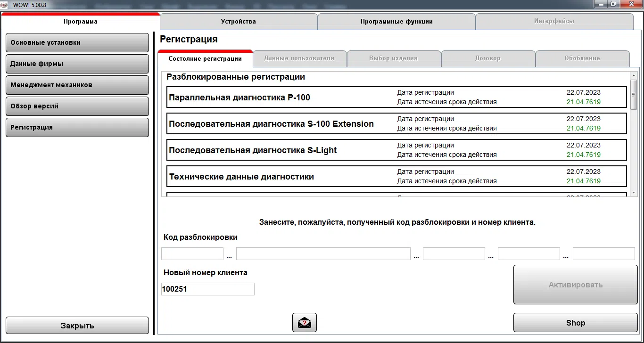Open the Обзор версий section
Viewport: 644px width, 343px height.
click(x=77, y=106)
